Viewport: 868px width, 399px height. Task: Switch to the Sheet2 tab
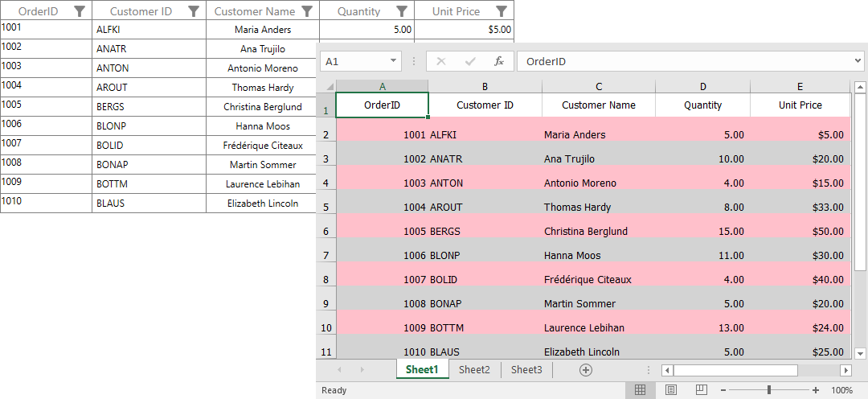(474, 370)
